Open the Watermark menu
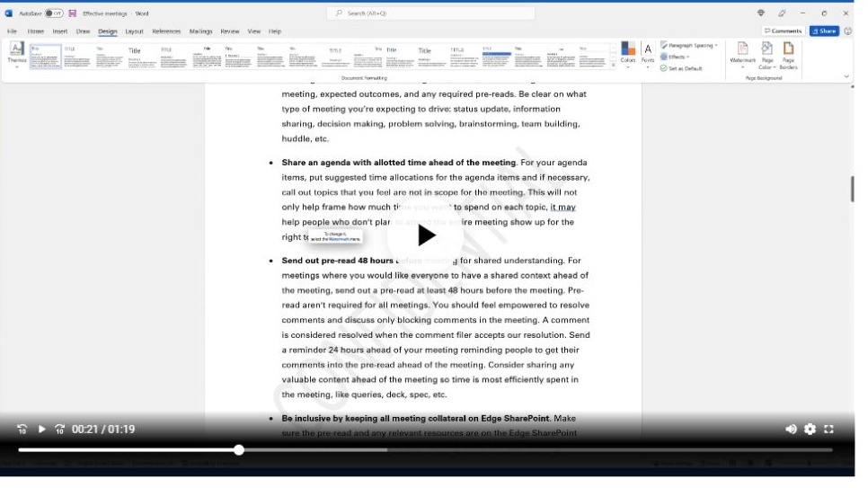This screenshot has height=488, width=868. [x=742, y=55]
